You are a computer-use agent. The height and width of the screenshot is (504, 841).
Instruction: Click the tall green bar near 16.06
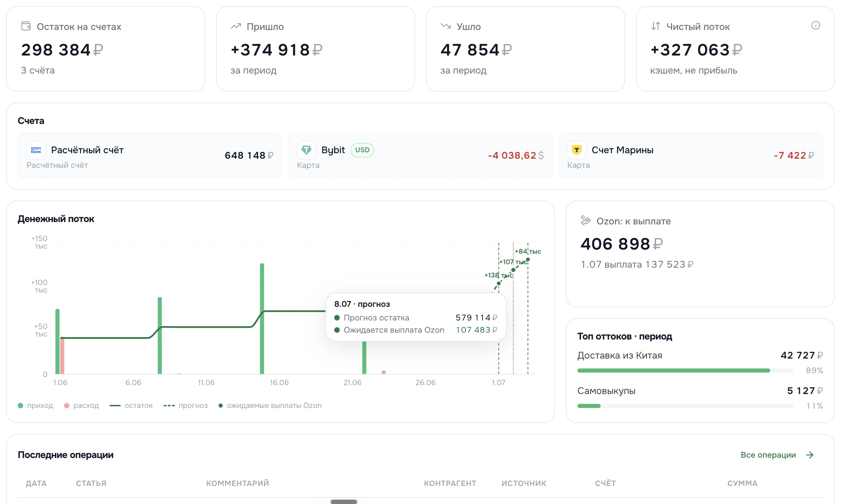tap(262, 318)
